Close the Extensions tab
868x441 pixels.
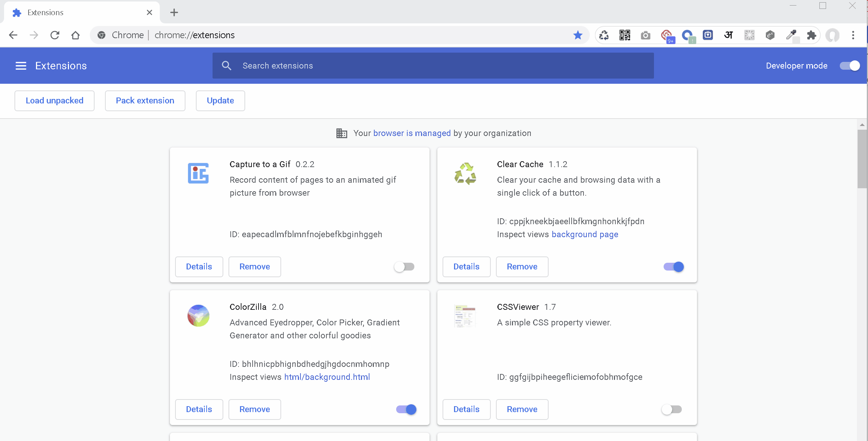pos(149,12)
